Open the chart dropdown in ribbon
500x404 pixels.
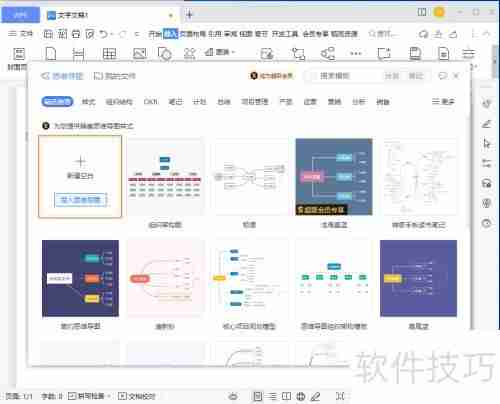[220, 52]
